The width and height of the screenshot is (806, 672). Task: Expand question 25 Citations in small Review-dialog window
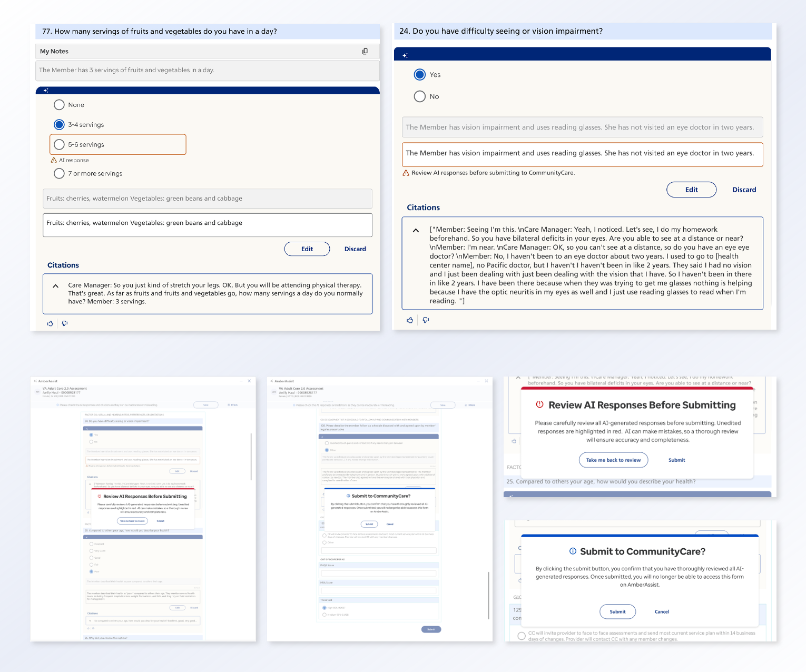click(90, 621)
